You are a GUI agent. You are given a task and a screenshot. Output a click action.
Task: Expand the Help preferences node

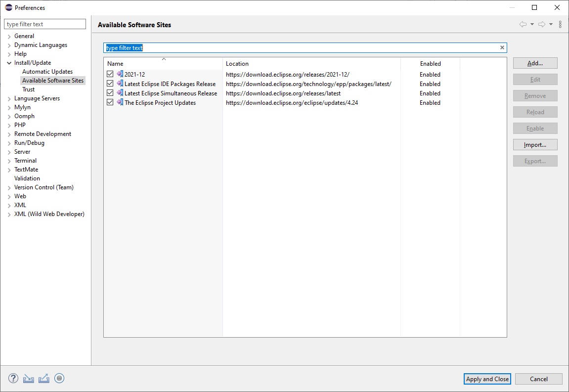pyautogui.click(x=9, y=54)
